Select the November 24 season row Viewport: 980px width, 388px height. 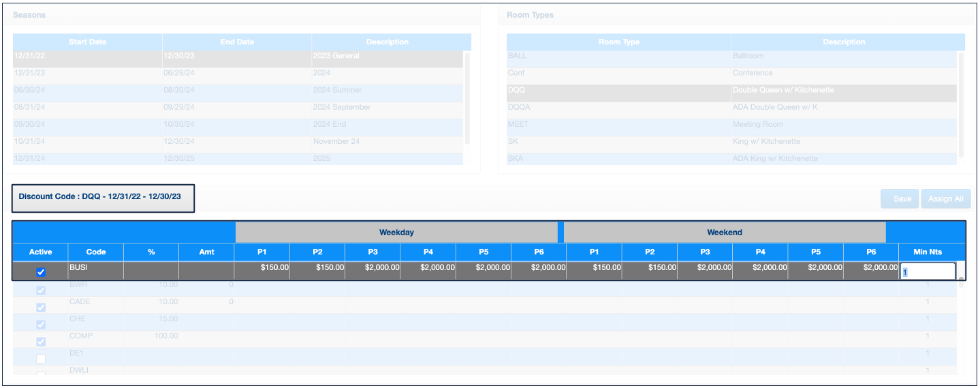(238, 141)
